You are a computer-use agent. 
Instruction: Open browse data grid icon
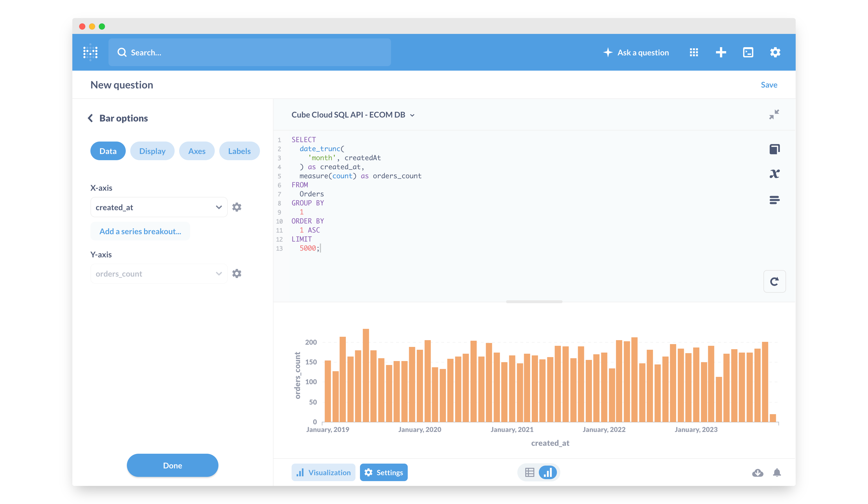click(694, 52)
